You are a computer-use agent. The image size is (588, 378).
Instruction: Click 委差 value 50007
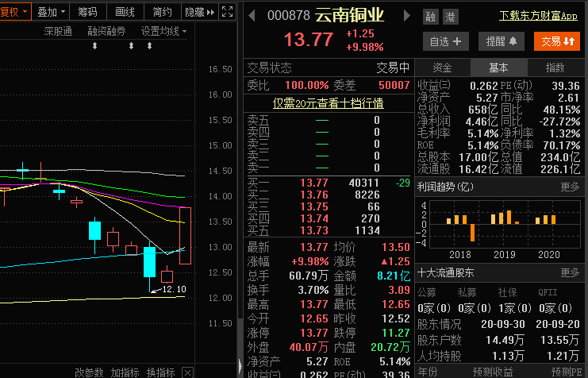click(394, 85)
